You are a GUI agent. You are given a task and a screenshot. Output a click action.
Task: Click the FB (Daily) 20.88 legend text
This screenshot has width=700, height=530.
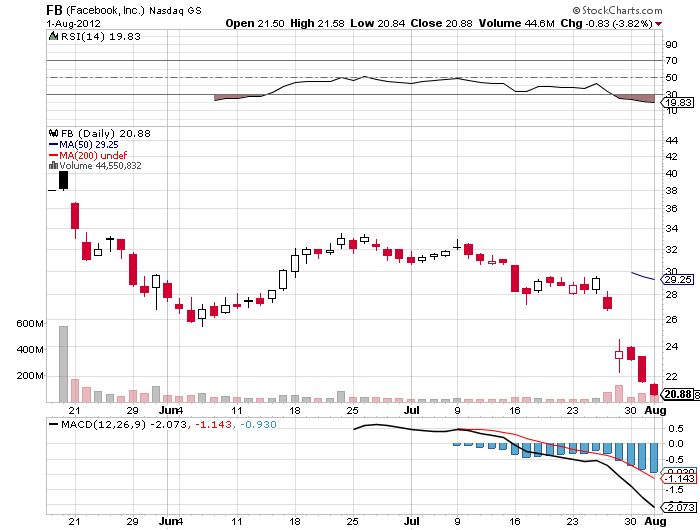pyautogui.click(x=106, y=134)
